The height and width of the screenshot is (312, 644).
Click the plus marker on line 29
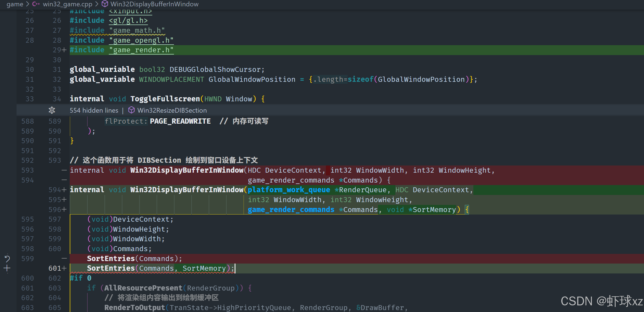(64, 50)
